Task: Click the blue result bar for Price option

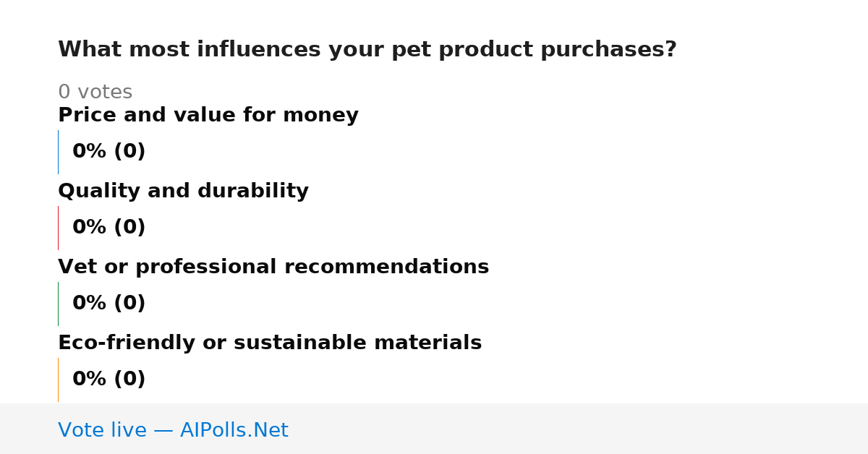Action: click(58, 152)
